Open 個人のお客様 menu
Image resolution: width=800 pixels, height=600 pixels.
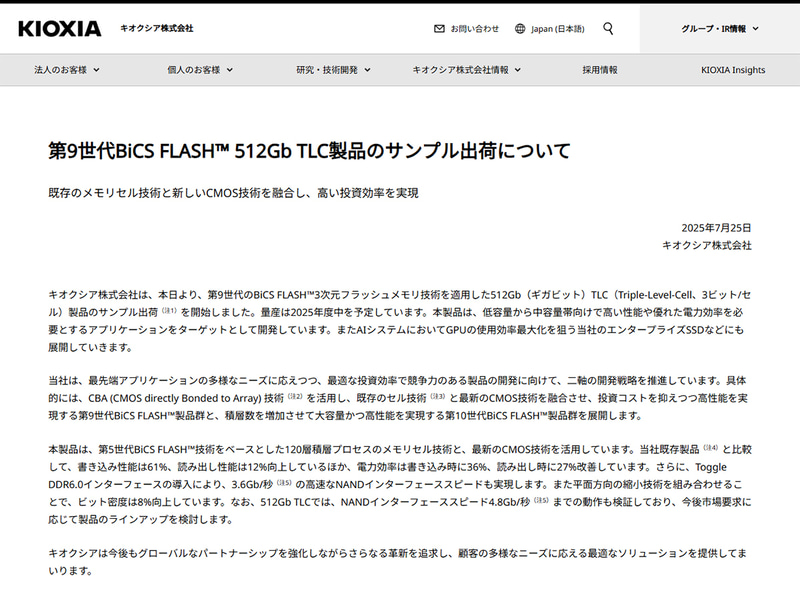coord(200,70)
